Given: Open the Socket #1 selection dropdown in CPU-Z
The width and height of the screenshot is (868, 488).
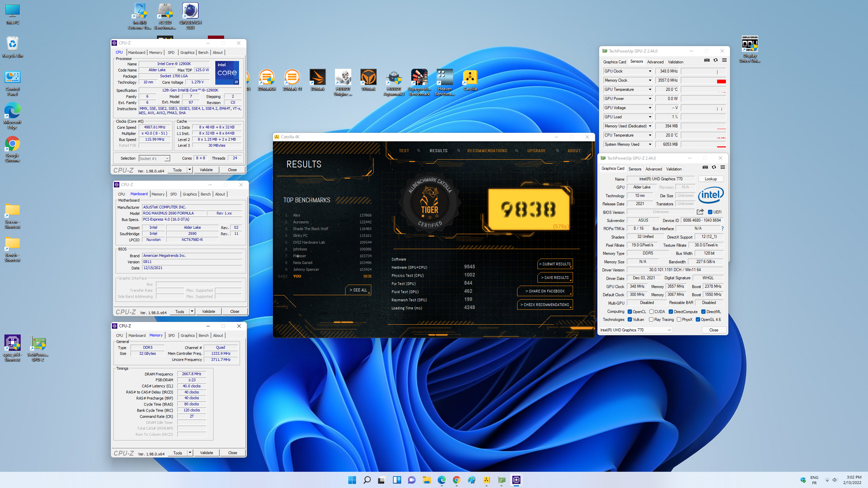Looking at the screenshot, I should click(154, 159).
